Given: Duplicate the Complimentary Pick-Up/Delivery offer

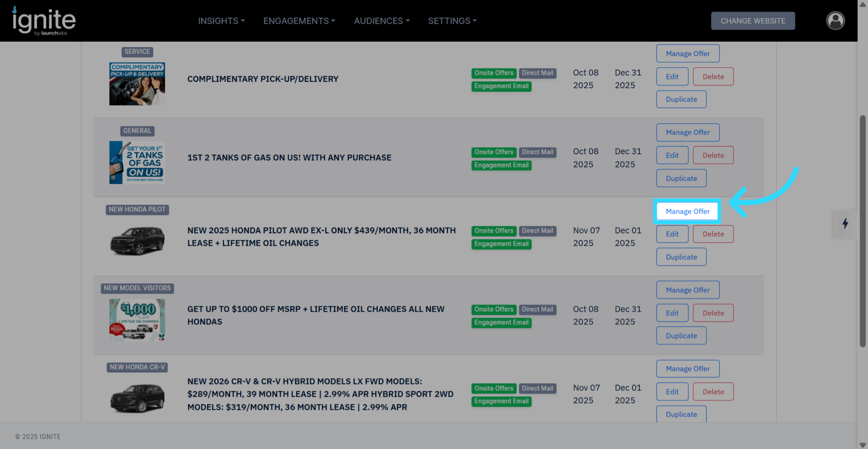Looking at the screenshot, I should (681, 99).
